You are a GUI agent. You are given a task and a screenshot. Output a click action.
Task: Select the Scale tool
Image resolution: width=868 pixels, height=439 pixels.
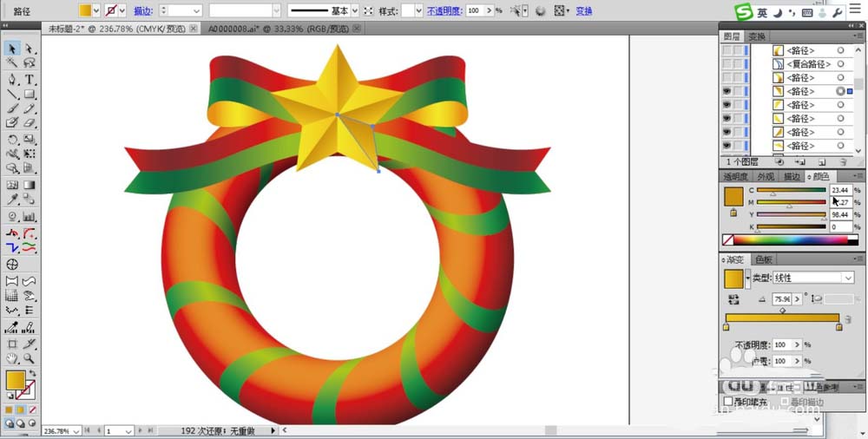click(30, 140)
